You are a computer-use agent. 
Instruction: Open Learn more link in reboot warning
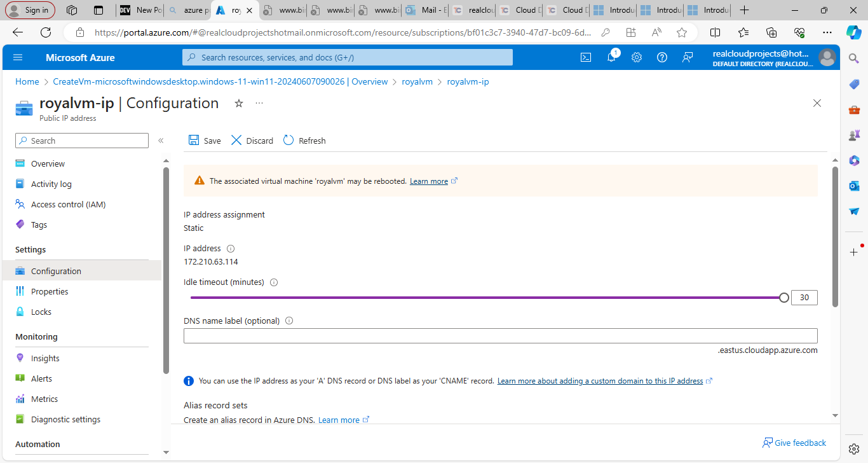click(429, 181)
